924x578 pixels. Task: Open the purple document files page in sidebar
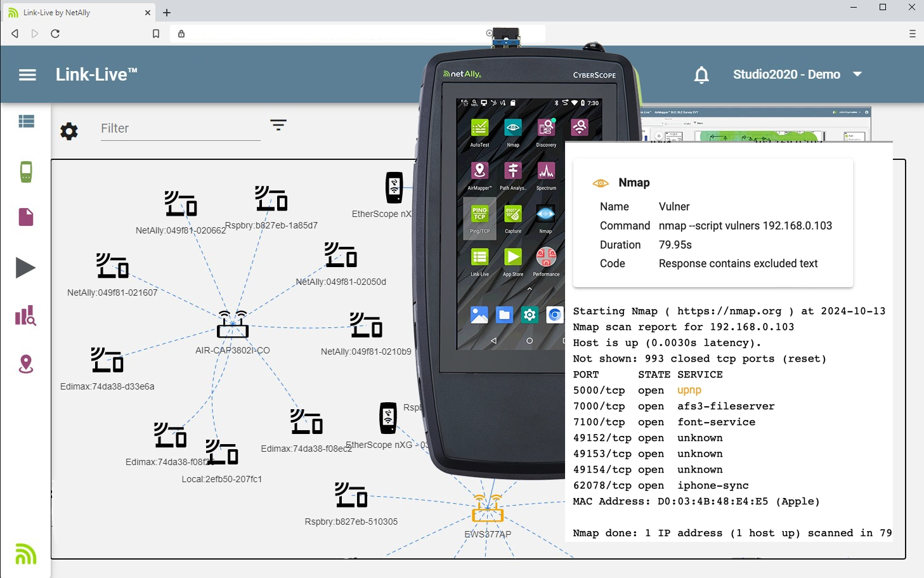tap(26, 217)
